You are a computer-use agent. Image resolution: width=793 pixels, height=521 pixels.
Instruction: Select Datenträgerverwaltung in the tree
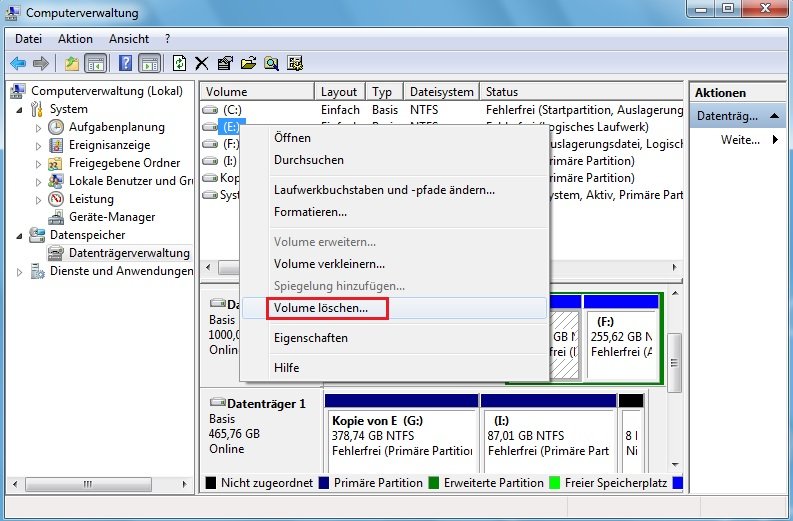(x=129, y=253)
